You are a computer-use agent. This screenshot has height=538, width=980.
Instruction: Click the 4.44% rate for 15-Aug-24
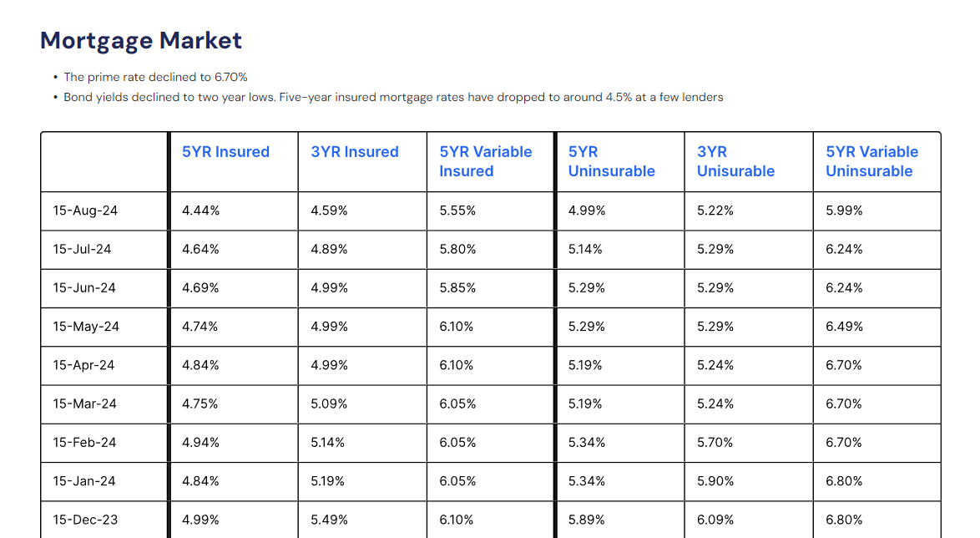200,211
